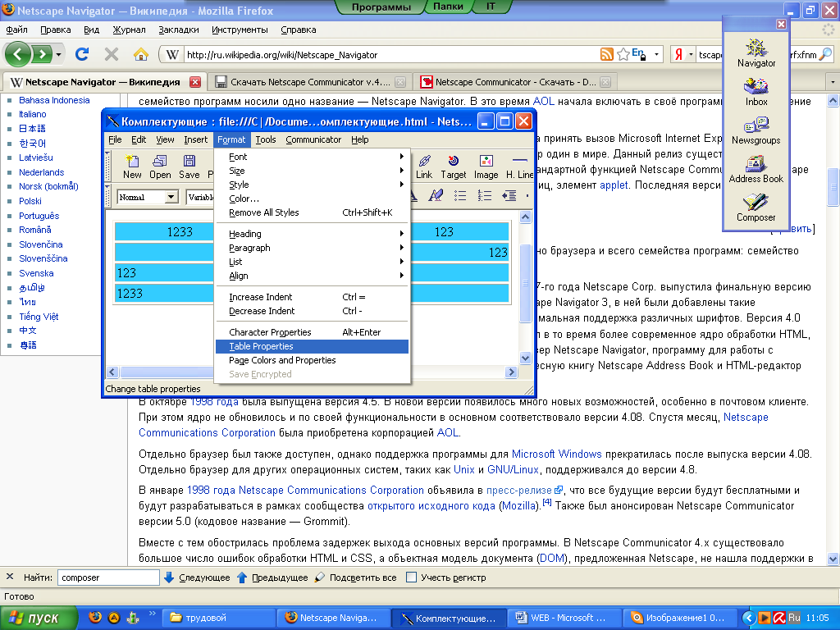840x630 pixels.
Task: Open the Tools menu in Composer
Action: coord(265,139)
